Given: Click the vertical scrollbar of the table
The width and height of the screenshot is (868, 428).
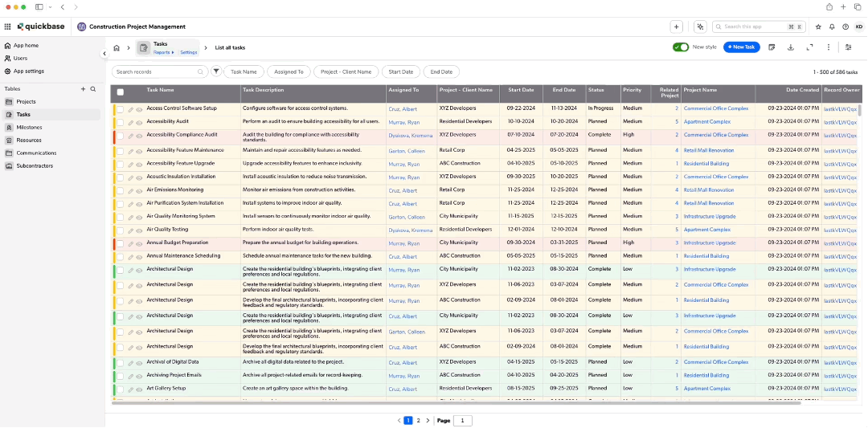Looking at the screenshot, I should click(860, 110).
